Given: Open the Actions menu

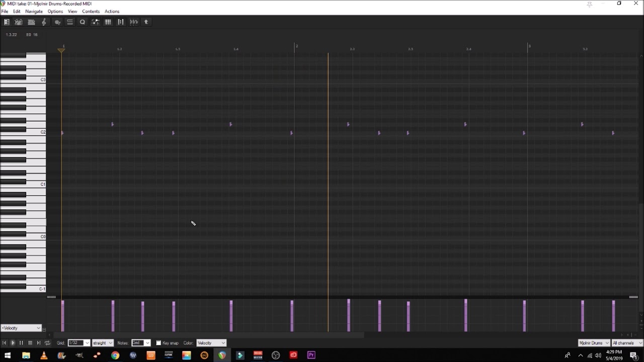Looking at the screenshot, I should click(112, 11).
